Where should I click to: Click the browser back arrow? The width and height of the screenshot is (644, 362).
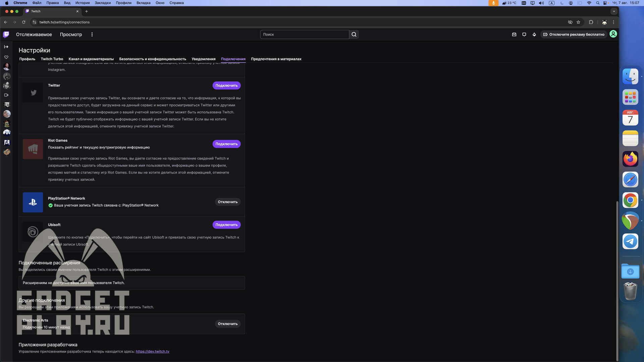point(6,22)
